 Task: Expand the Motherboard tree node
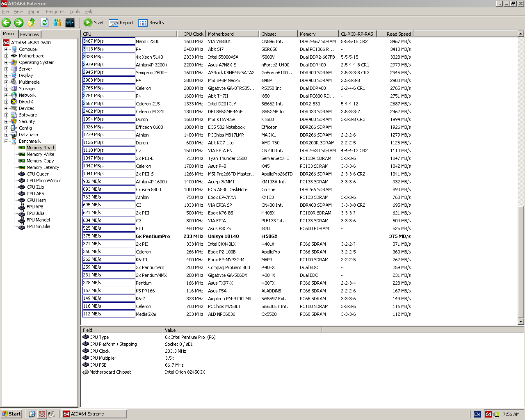6,56
